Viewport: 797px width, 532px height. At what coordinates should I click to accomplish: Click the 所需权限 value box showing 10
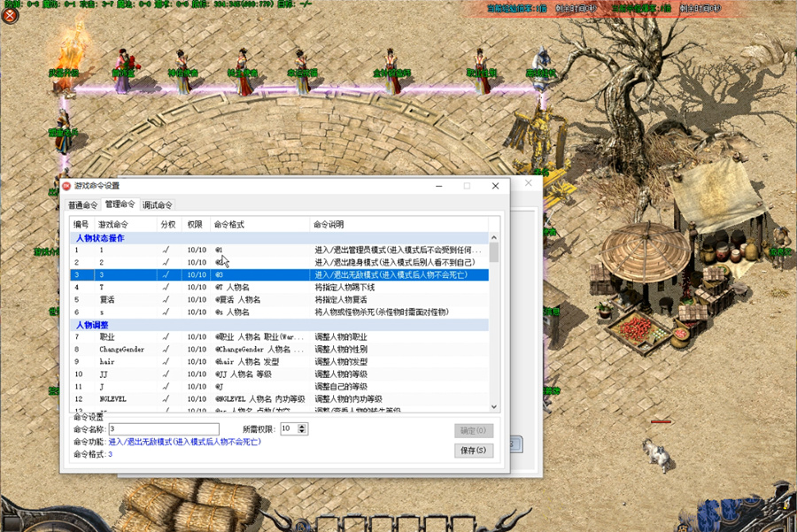click(290, 428)
